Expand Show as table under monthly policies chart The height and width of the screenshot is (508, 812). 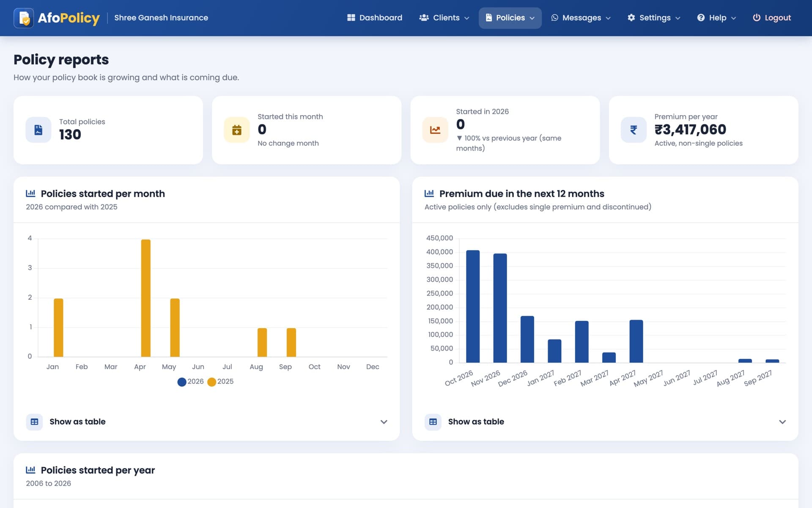coord(207,422)
